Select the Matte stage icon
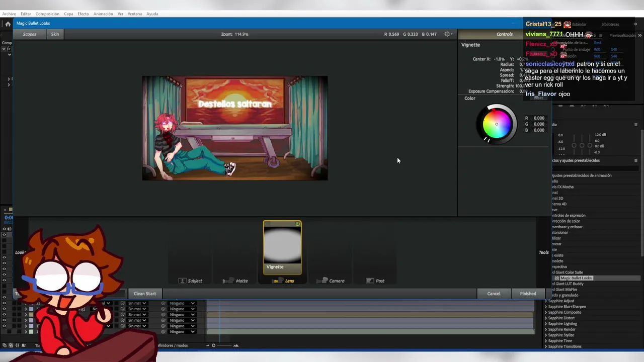Viewport: 644px width, 362px height. (228, 281)
